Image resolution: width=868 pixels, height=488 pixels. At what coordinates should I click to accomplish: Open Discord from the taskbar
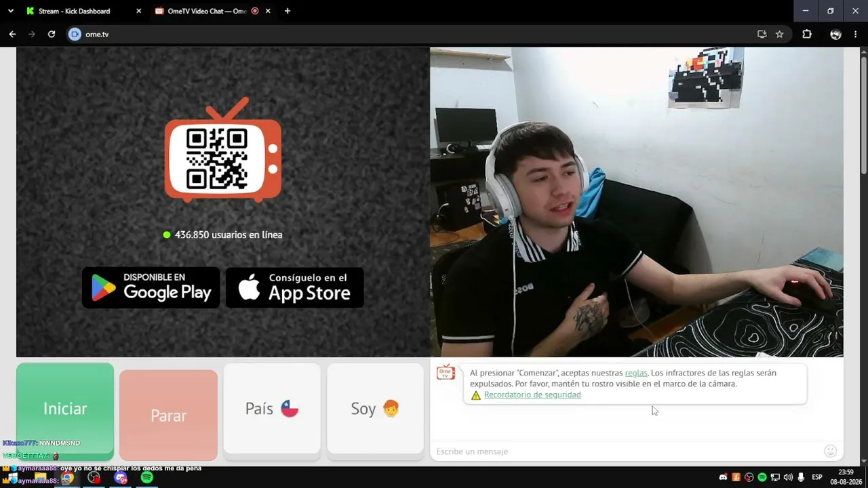pos(120,478)
